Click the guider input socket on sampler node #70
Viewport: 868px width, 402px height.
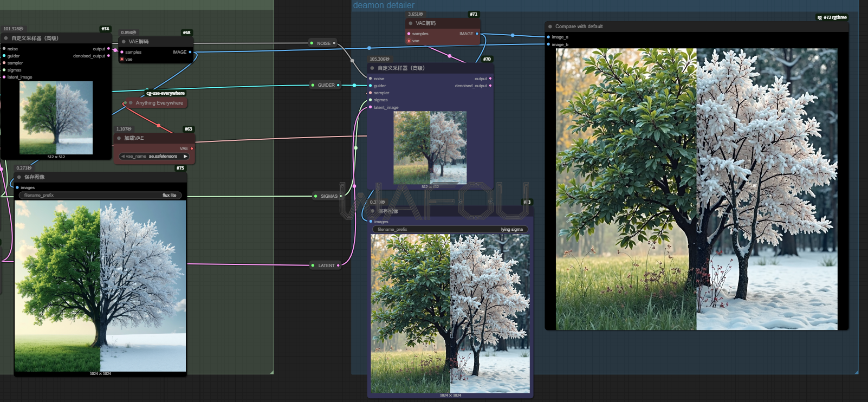371,86
